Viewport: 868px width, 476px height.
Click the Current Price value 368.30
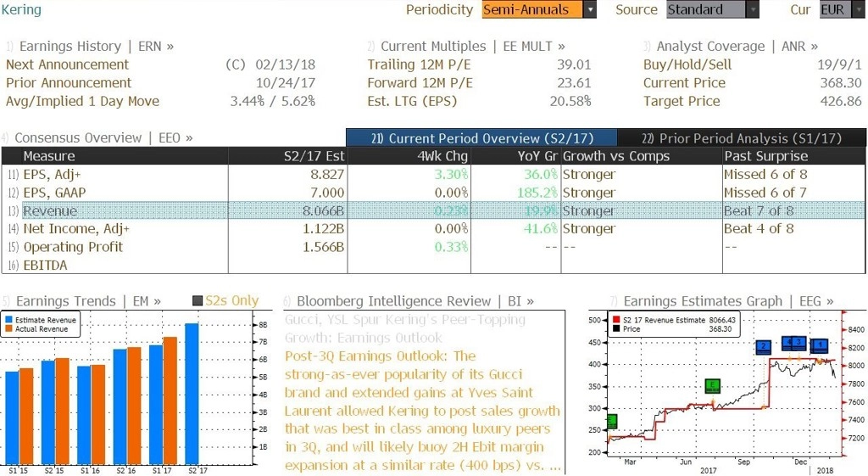click(840, 82)
